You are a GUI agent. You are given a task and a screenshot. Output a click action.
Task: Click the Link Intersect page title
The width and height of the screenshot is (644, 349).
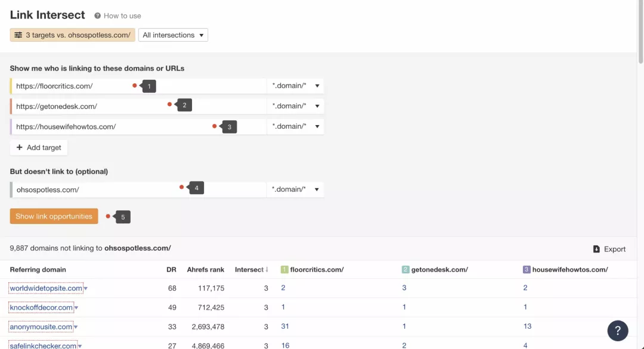click(47, 15)
